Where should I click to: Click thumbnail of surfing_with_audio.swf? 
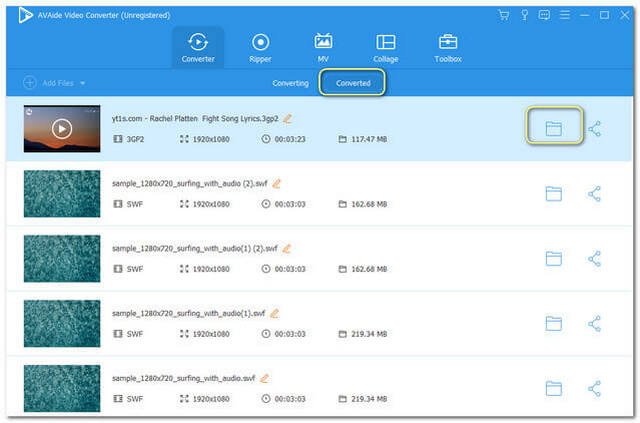62,388
